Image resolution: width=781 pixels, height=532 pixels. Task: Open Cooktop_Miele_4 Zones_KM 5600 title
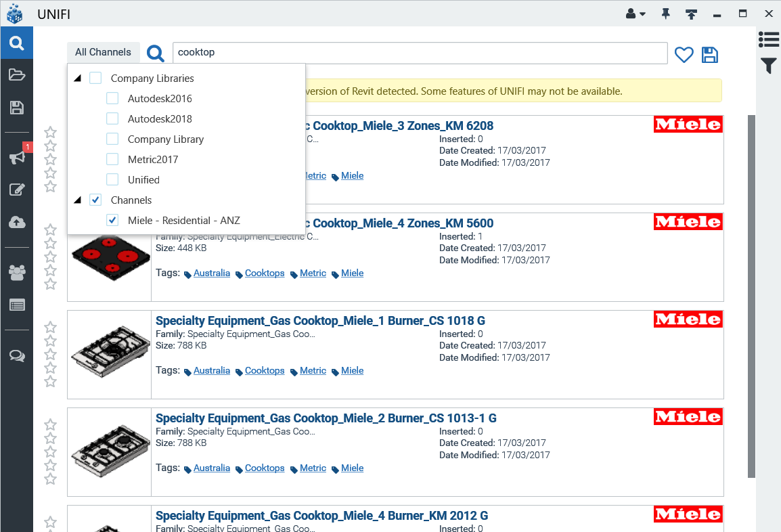pyautogui.click(x=399, y=223)
